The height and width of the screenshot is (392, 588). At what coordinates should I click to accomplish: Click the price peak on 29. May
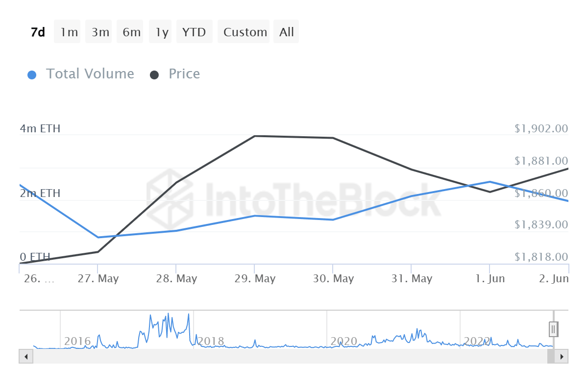[255, 136]
